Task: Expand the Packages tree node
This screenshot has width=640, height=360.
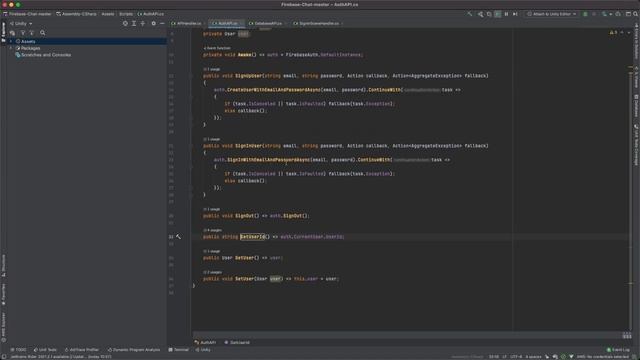Action: (11, 48)
